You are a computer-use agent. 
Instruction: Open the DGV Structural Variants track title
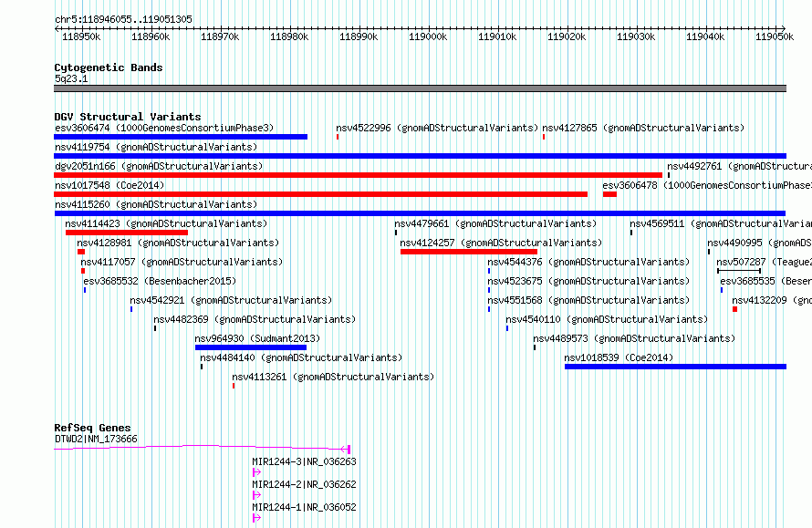pyautogui.click(x=128, y=117)
